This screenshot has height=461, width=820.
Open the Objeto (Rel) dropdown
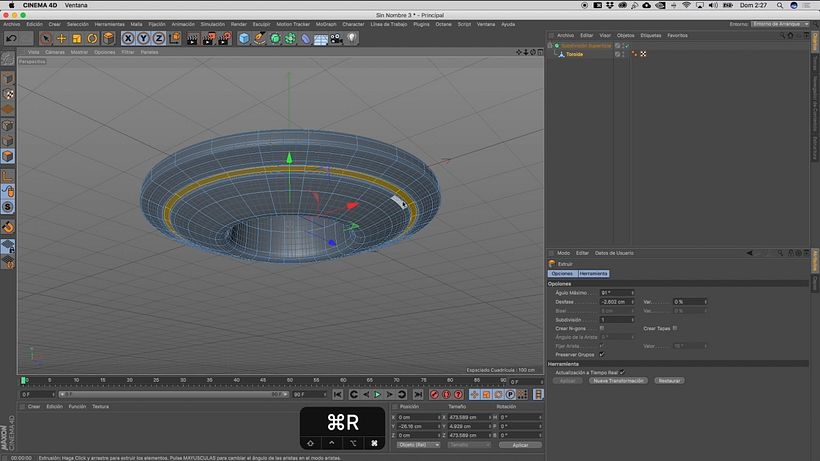point(418,445)
